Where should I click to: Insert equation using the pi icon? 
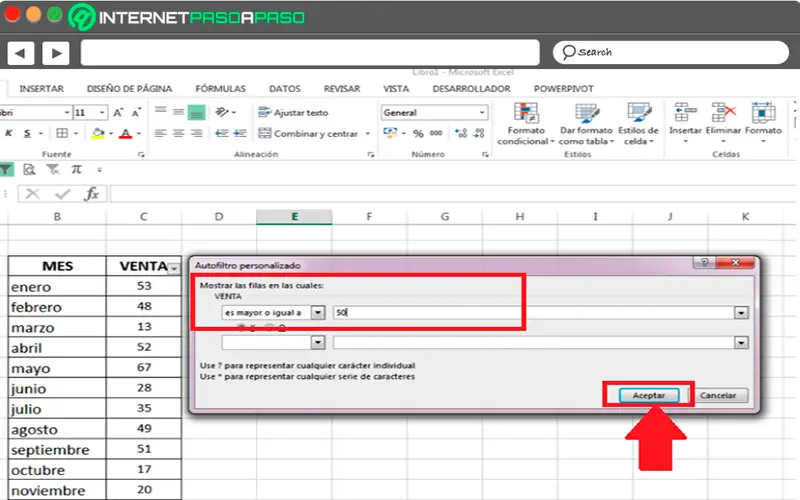pyautogui.click(x=76, y=169)
